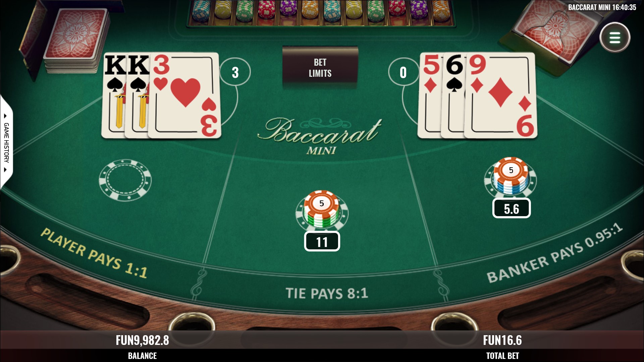Click the chip stack on the Tie bet

tap(322, 210)
